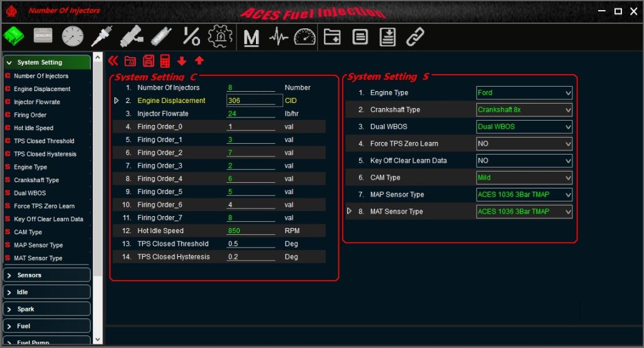Click the chain link connection icon
Screen dimensions: 644x348
click(415, 36)
